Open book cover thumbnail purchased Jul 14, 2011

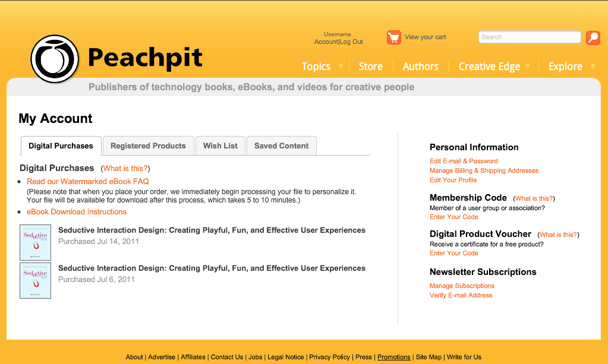35,242
